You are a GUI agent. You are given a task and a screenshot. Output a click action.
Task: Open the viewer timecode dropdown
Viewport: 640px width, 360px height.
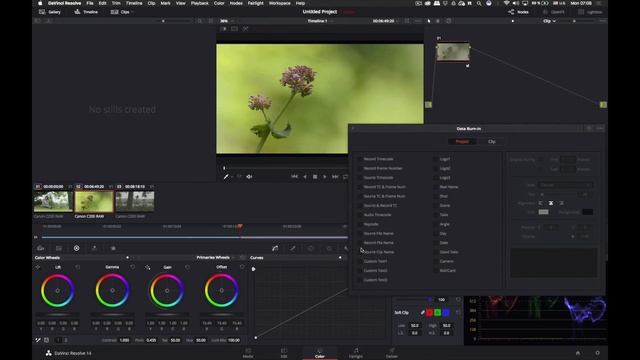tap(386, 21)
